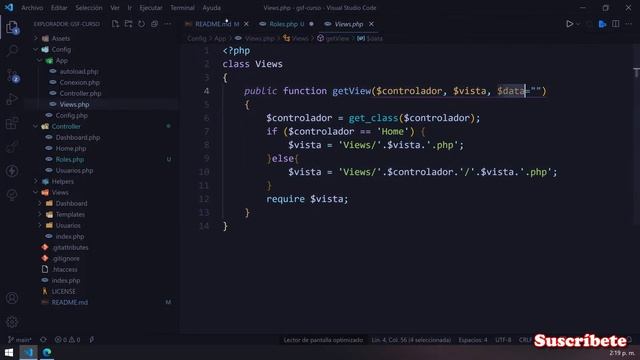Collapse all folders in explorer

coord(154,24)
